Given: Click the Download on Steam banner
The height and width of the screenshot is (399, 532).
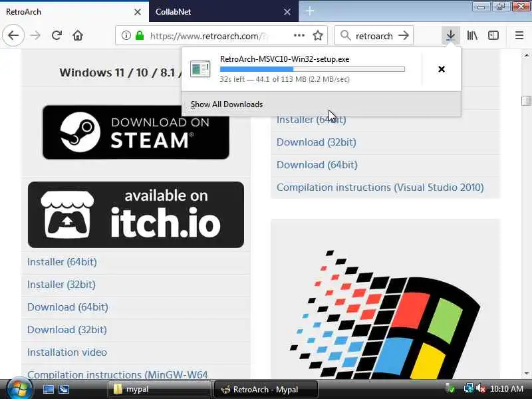Looking at the screenshot, I should pyautogui.click(x=136, y=132).
